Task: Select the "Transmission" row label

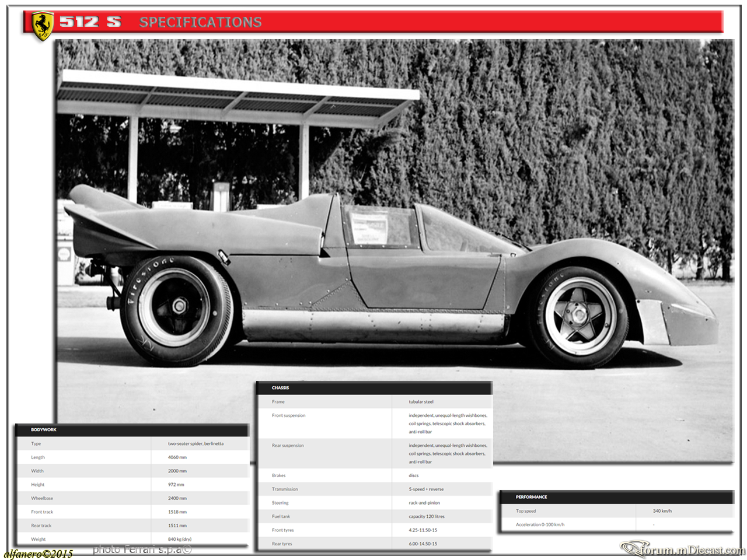Action: [285, 489]
